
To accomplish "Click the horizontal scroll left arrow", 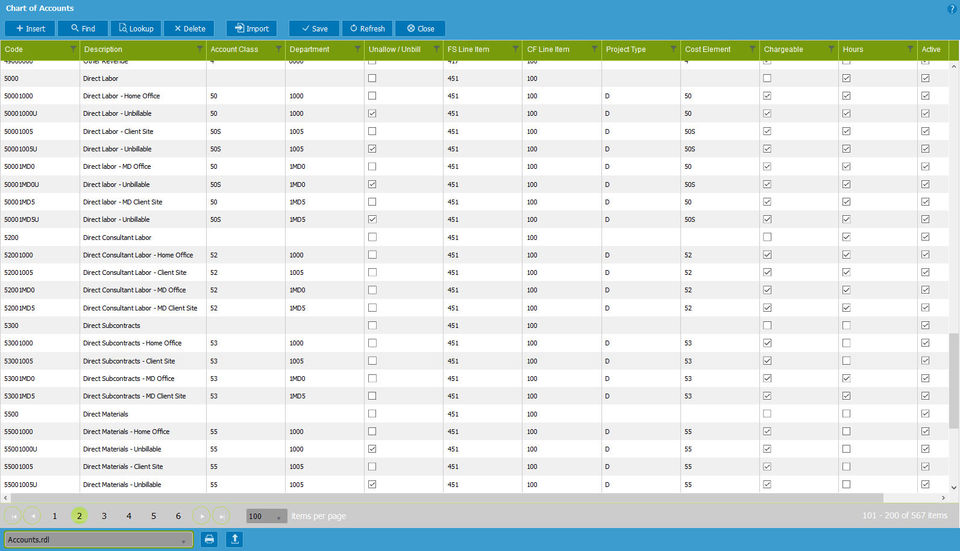I will click(x=6, y=498).
